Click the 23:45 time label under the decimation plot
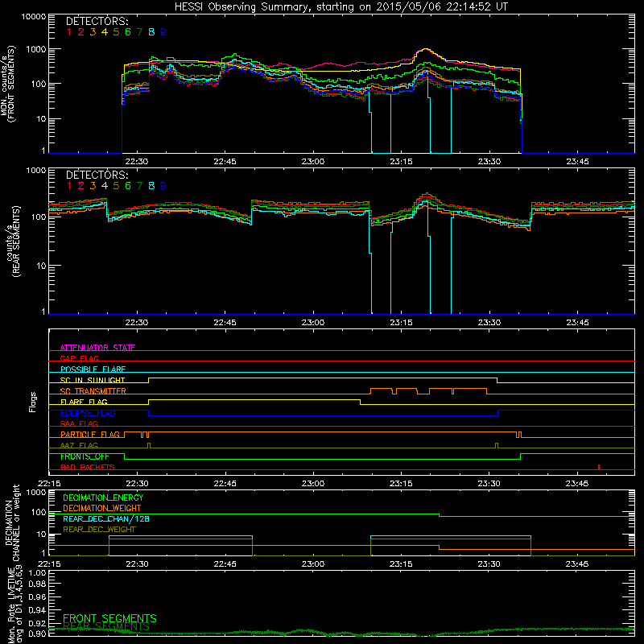The height and width of the screenshot is (644, 644). pos(576,564)
